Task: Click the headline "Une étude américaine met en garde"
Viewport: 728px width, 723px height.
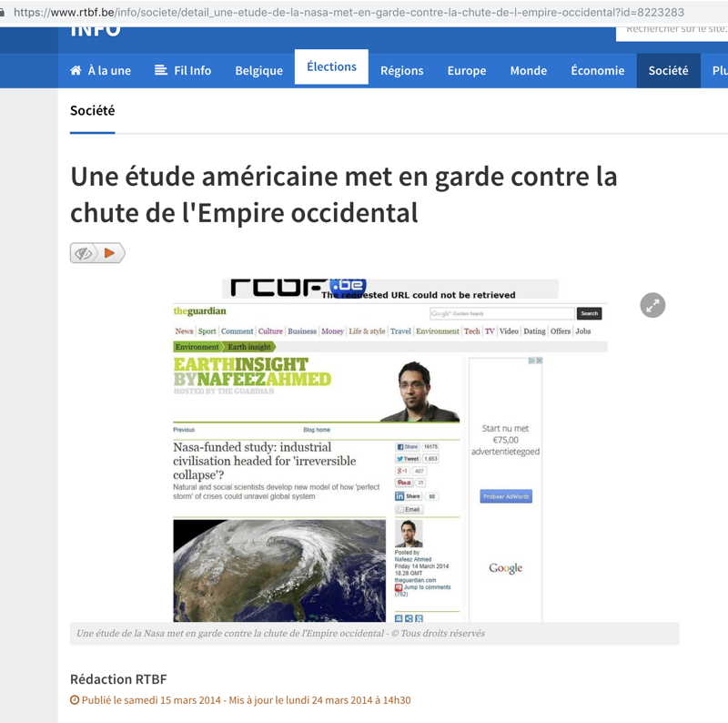Action: tap(344, 195)
